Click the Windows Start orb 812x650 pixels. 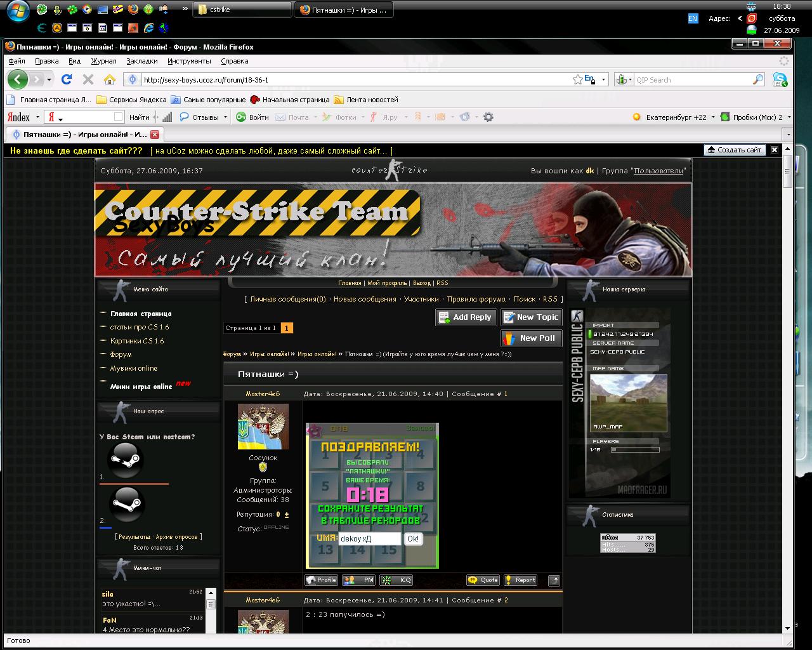coord(18,11)
